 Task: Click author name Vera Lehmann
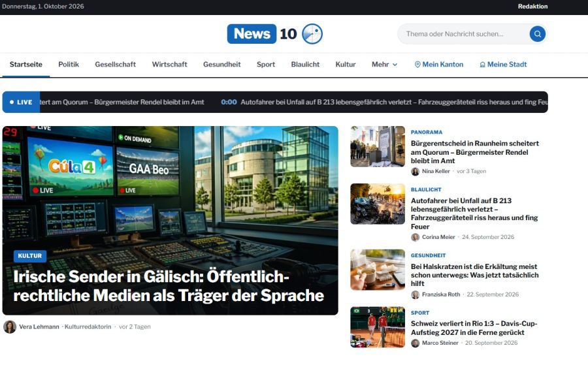click(39, 326)
